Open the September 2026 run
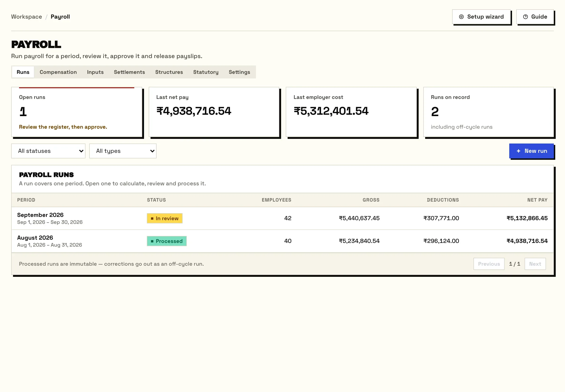Viewport: 565px width, 392px height. (282, 219)
